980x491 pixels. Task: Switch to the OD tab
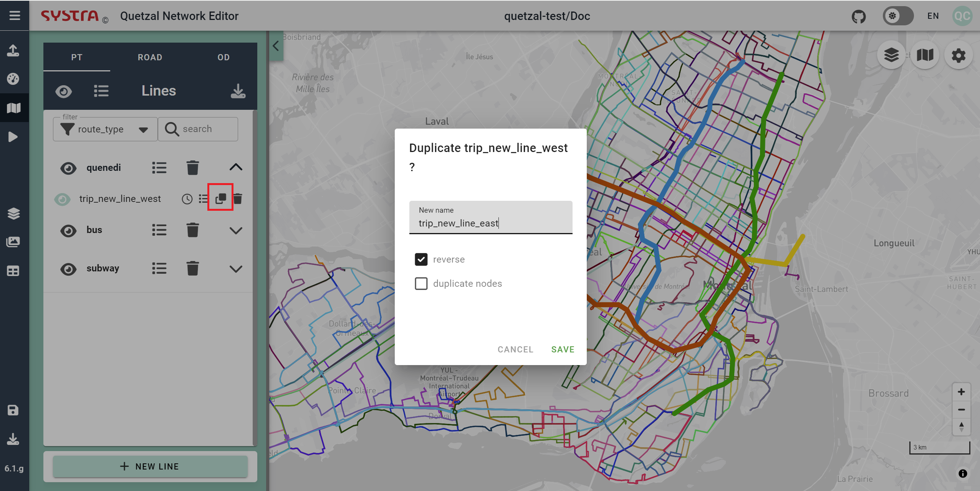pos(223,57)
